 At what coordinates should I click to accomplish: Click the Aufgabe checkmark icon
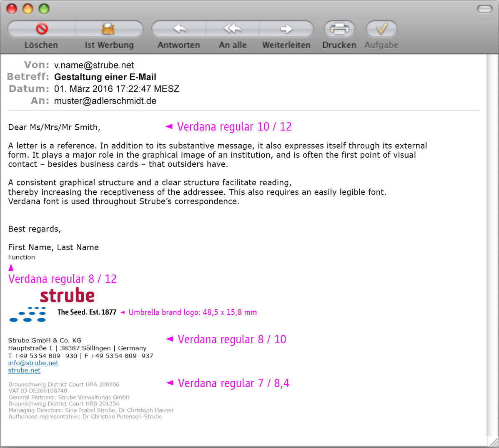coord(381,29)
